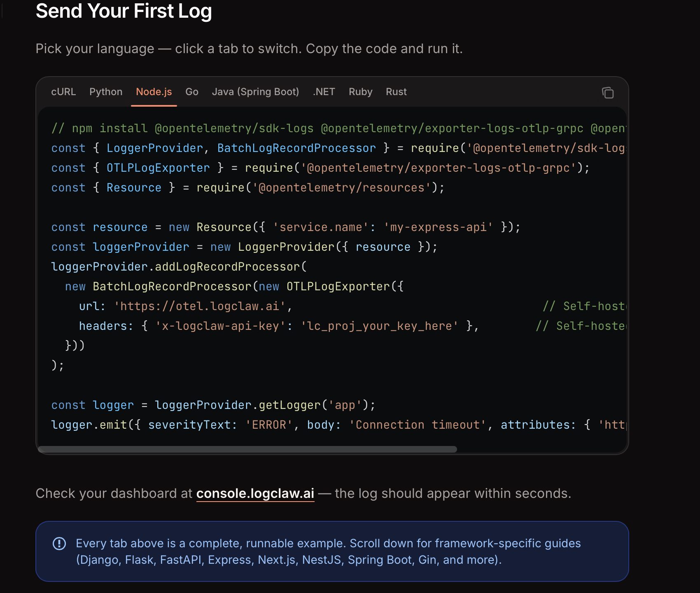Click the npm install comment line
This screenshot has height=593, width=700.
338,128
